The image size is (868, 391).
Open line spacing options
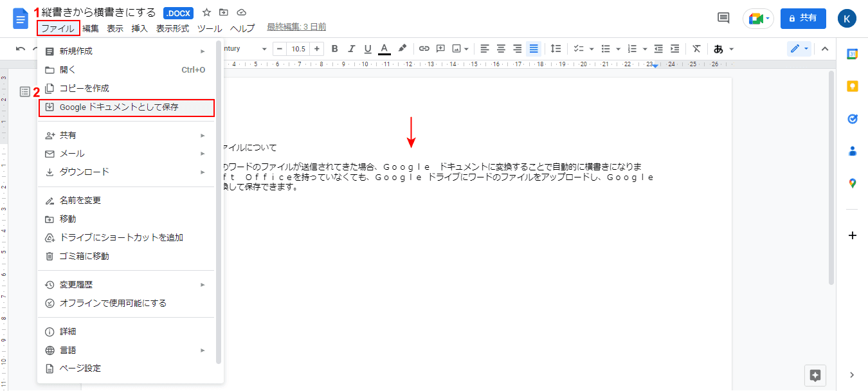(556, 49)
